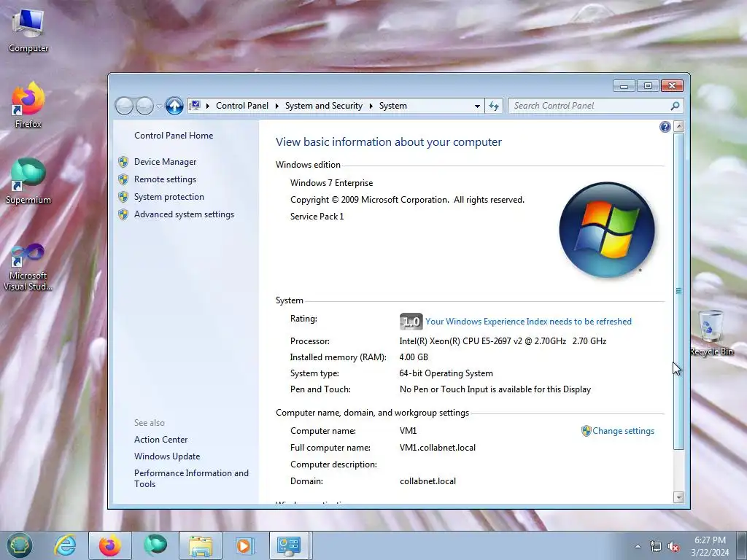Click the installed memory value 4.00 GB
747x560 pixels.
(x=414, y=357)
